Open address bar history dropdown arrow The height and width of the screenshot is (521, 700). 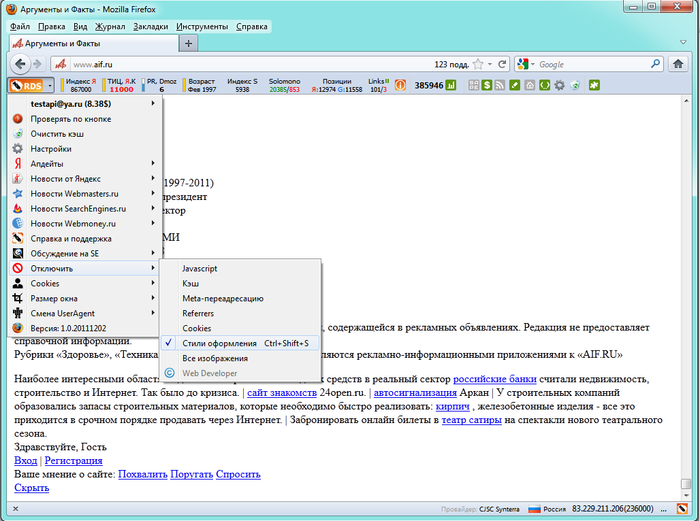490,64
